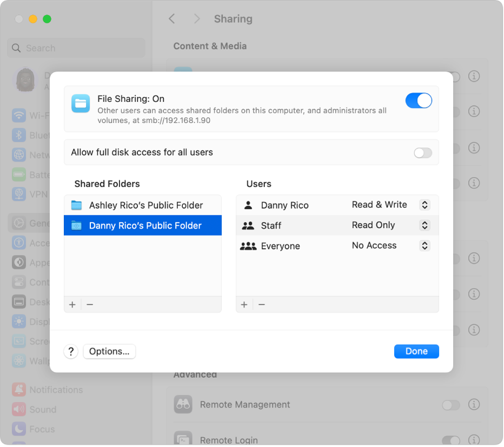Select the Staff group row
504x447 pixels.
[x=337, y=226]
